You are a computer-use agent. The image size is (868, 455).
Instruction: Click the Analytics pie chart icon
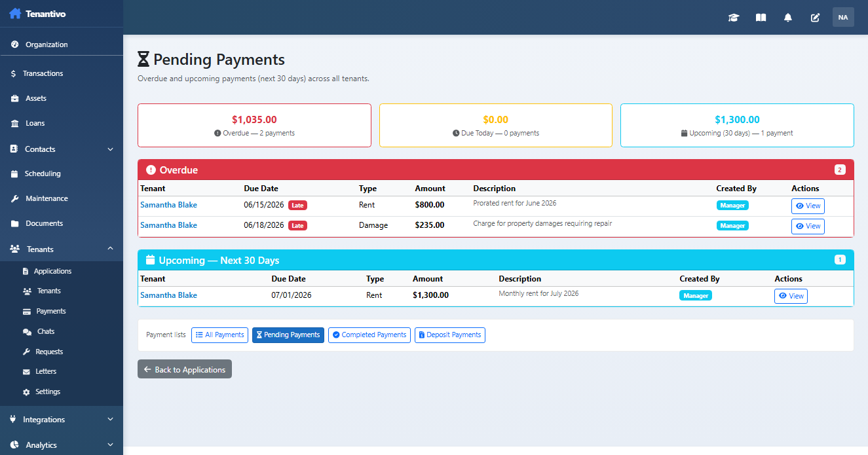point(14,445)
